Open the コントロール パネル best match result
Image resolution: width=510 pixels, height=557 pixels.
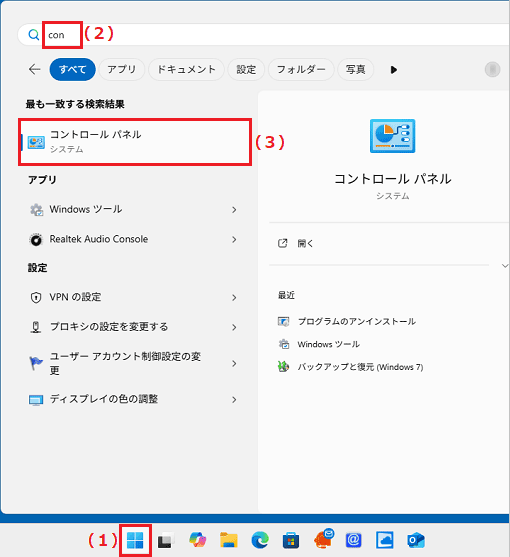click(x=135, y=142)
